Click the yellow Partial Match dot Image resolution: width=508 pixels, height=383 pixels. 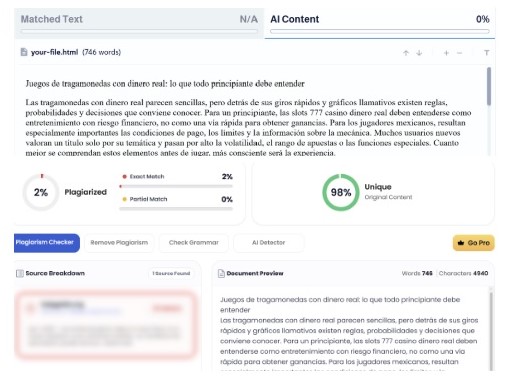point(124,199)
